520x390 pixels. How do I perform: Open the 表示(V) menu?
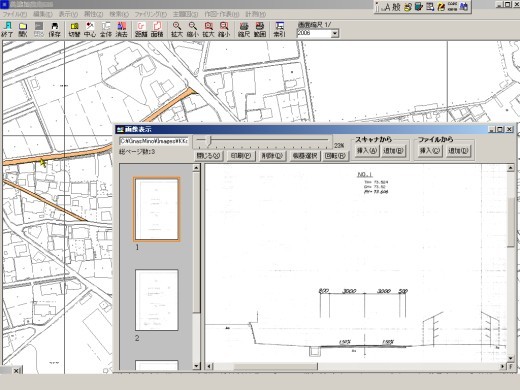click(x=68, y=14)
